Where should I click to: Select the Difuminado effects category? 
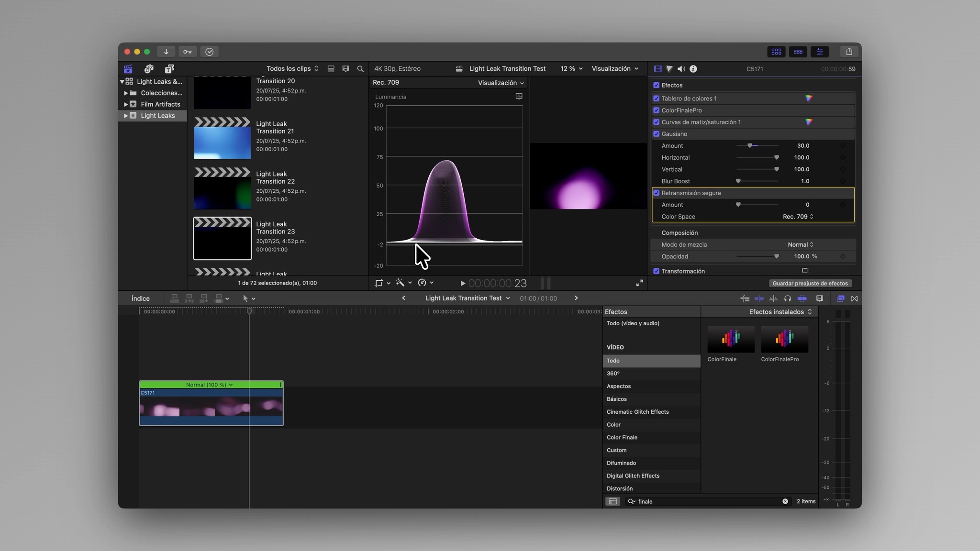pos(621,463)
